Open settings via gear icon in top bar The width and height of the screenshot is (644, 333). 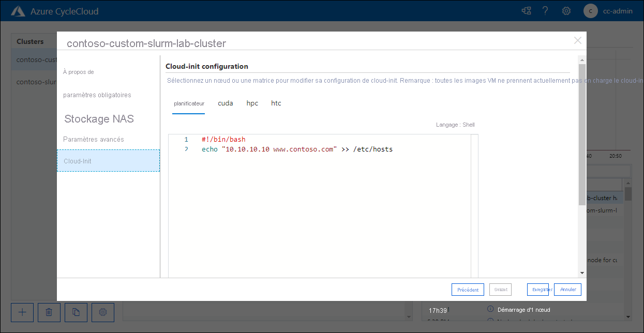[x=566, y=10]
